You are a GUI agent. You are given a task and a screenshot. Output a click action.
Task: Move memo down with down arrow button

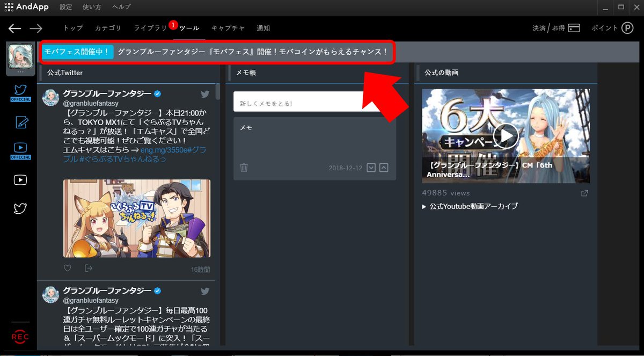click(371, 168)
